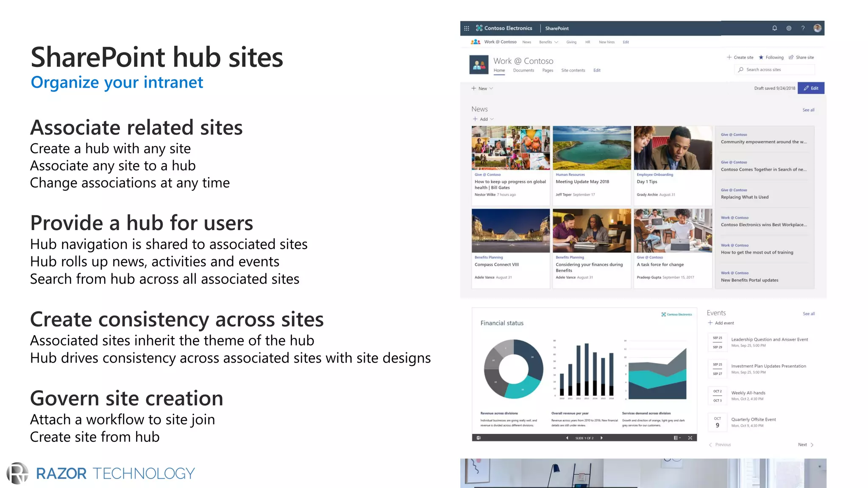Image resolution: width=868 pixels, height=488 pixels.
Task: Advance to next slide arrow
Action: click(601, 438)
